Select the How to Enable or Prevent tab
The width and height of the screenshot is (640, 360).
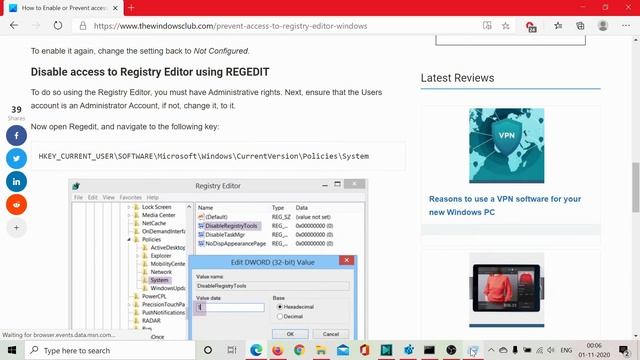(x=63, y=8)
